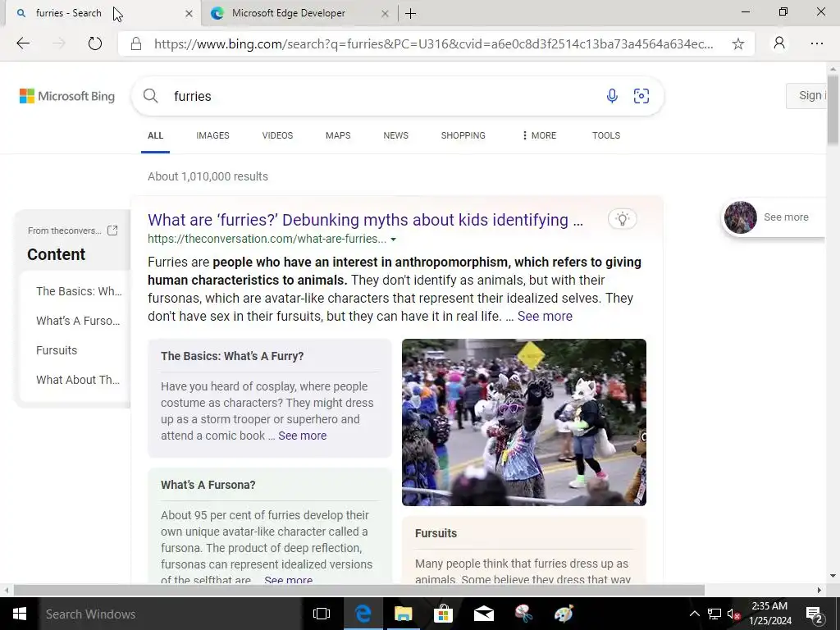Open File Explorer from the taskbar
840x630 pixels.
click(x=403, y=614)
